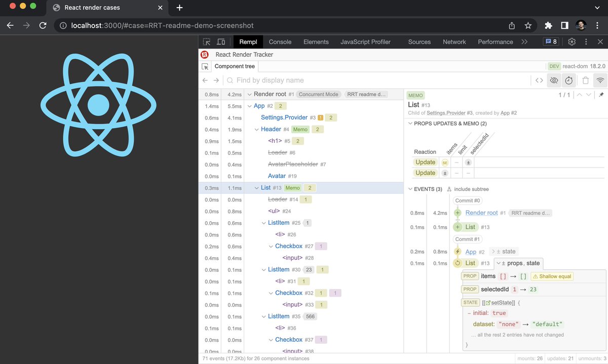This screenshot has width=608, height=364.
Task: Show more DevTools tabs with double chevron
Action: pos(524,42)
